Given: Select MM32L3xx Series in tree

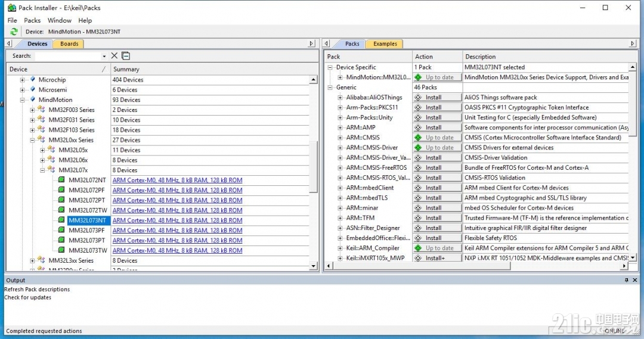Looking at the screenshot, I should [x=71, y=260].
